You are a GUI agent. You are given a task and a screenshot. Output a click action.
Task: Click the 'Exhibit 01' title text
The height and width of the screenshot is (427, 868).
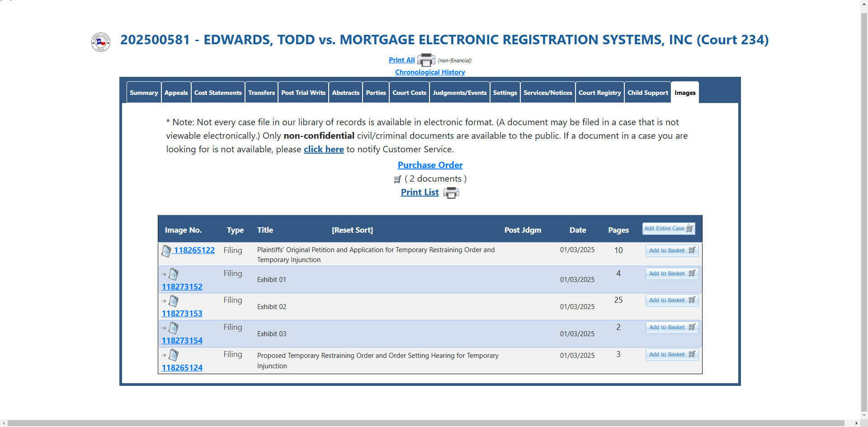(272, 280)
